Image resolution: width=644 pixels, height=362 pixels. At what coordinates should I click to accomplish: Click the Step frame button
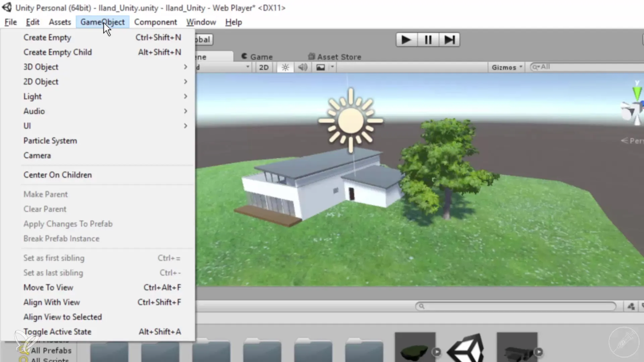449,40
